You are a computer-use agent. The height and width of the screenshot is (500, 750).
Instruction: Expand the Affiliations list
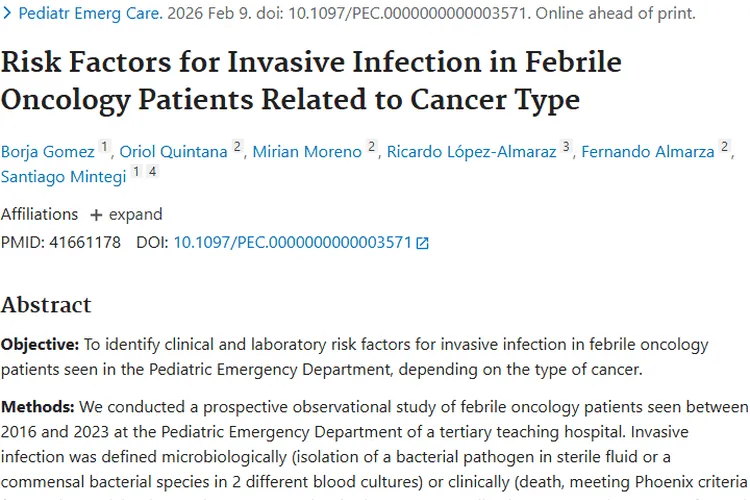(x=126, y=214)
